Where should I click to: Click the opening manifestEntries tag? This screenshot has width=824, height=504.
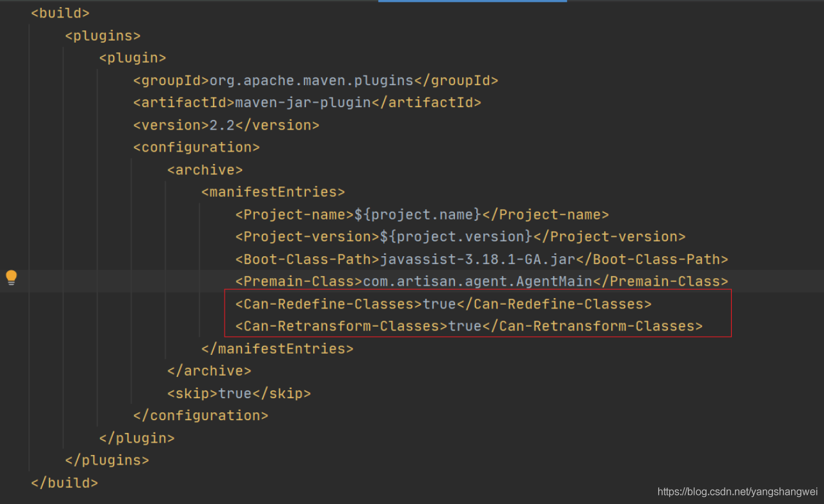[x=273, y=192]
